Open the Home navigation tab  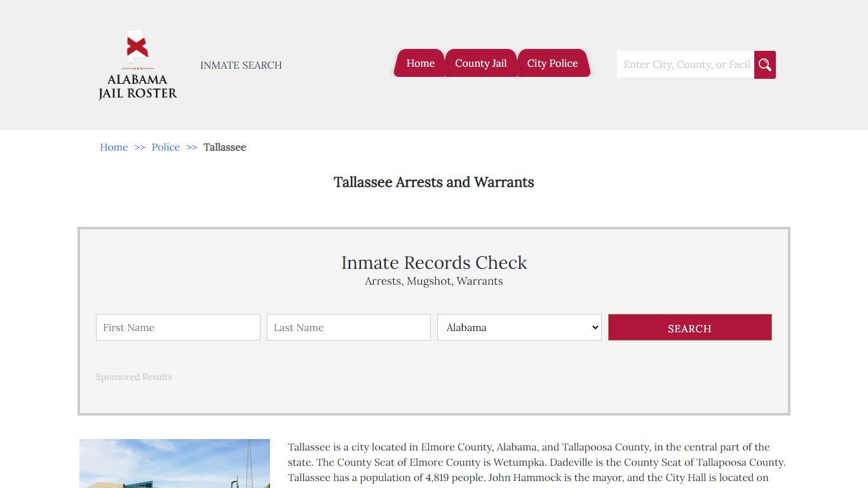(420, 63)
